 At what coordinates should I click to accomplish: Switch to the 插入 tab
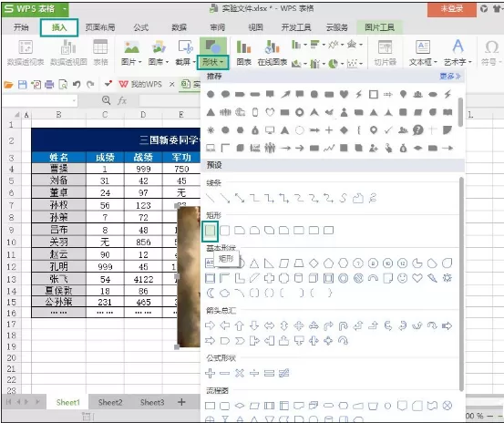(x=59, y=27)
